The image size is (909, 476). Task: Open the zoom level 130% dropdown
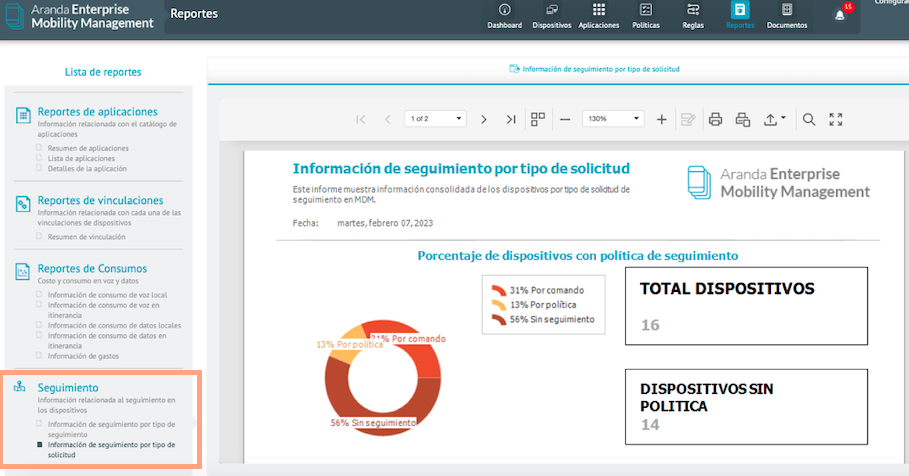(x=613, y=119)
